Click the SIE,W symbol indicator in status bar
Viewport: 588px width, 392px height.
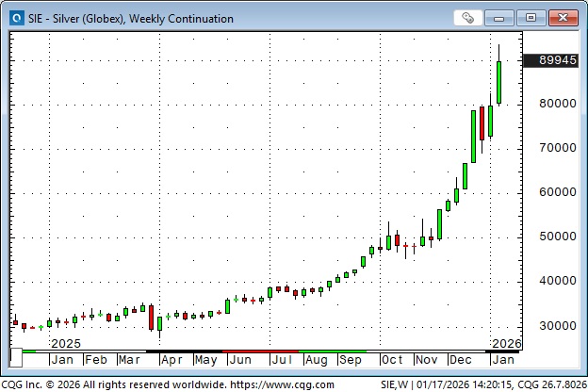[x=395, y=384]
